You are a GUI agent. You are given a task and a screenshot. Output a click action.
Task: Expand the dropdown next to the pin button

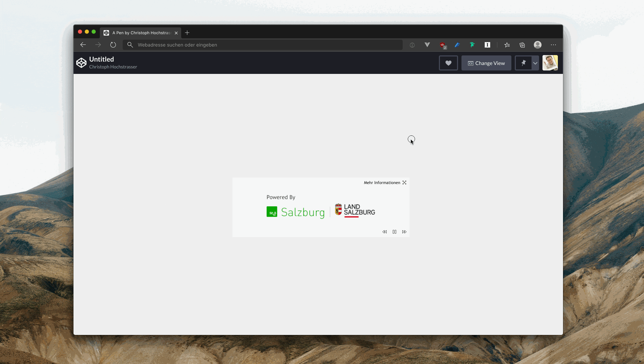point(535,63)
